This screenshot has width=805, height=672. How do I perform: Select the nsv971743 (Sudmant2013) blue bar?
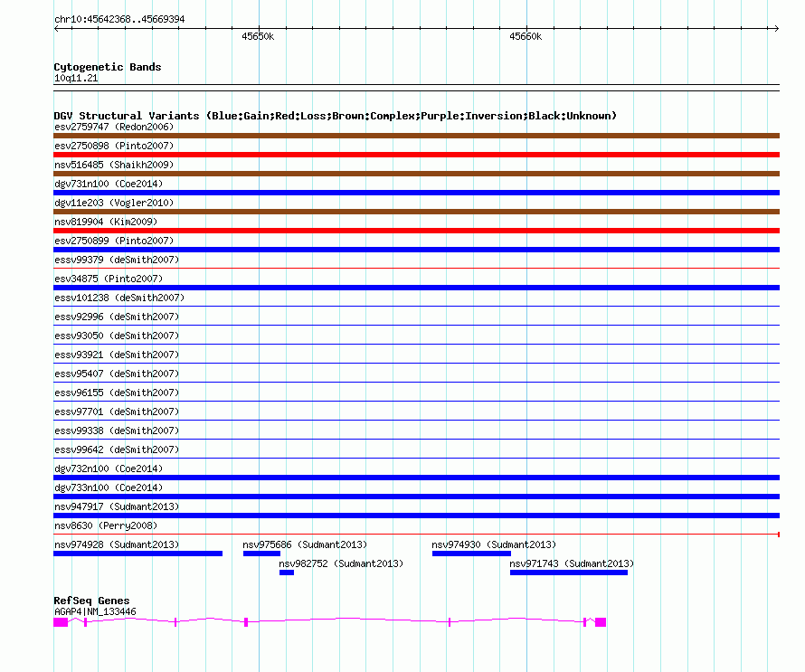point(569,573)
